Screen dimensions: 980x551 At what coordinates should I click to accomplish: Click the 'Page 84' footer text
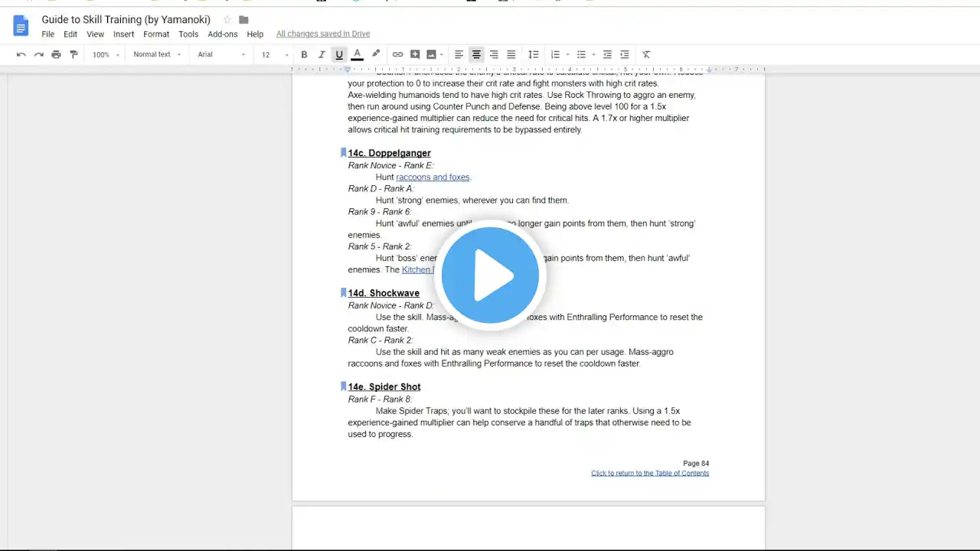coord(696,464)
